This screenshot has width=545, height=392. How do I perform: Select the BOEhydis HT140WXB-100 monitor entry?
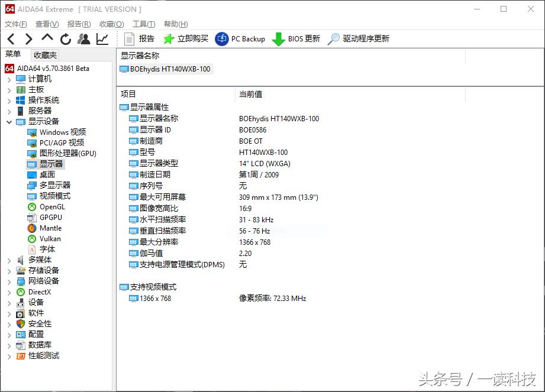click(x=169, y=69)
